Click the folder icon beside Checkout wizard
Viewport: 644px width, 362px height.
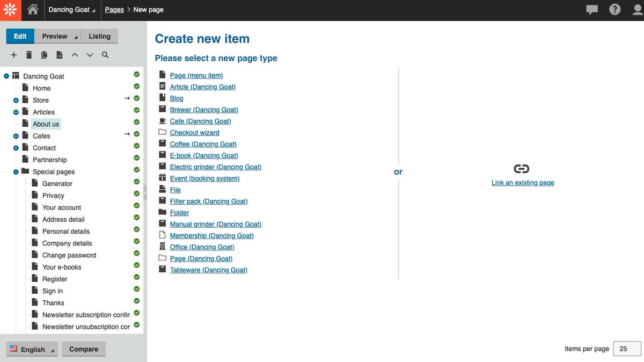[162, 132]
